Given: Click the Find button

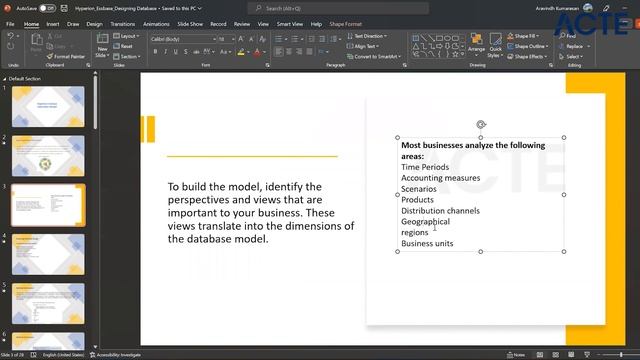Looking at the screenshot, I should [568, 36].
